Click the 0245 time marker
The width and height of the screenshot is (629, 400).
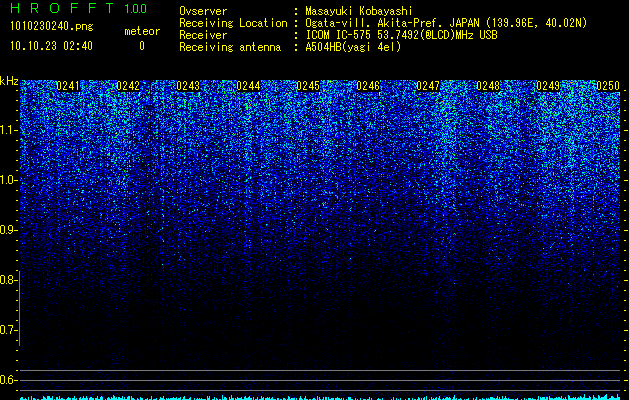[x=308, y=86]
